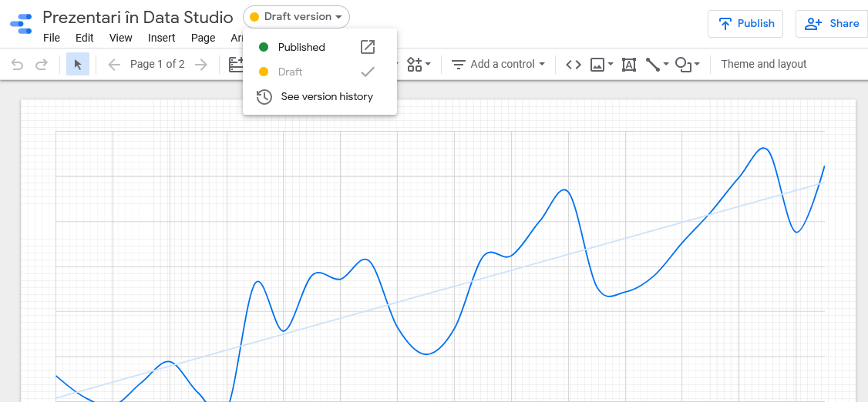Click the version history clock icon
The image size is (868, 402).
264,97
